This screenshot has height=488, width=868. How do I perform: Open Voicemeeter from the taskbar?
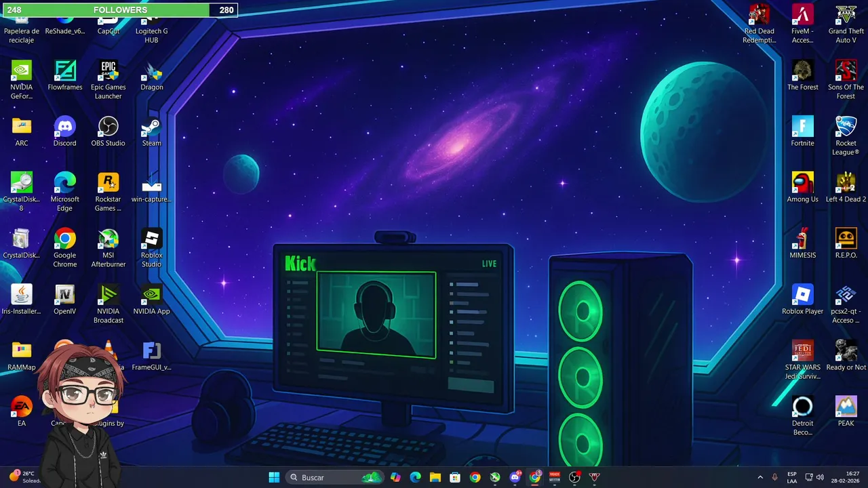555,477
